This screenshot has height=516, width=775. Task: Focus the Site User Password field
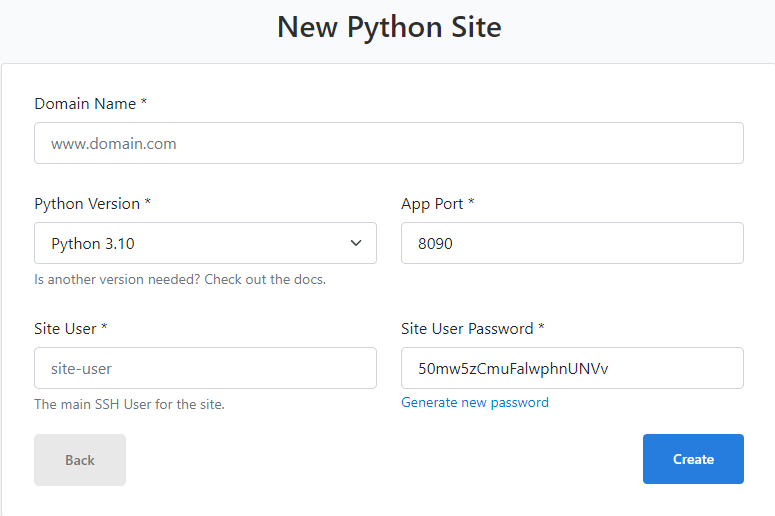(572, 368)
